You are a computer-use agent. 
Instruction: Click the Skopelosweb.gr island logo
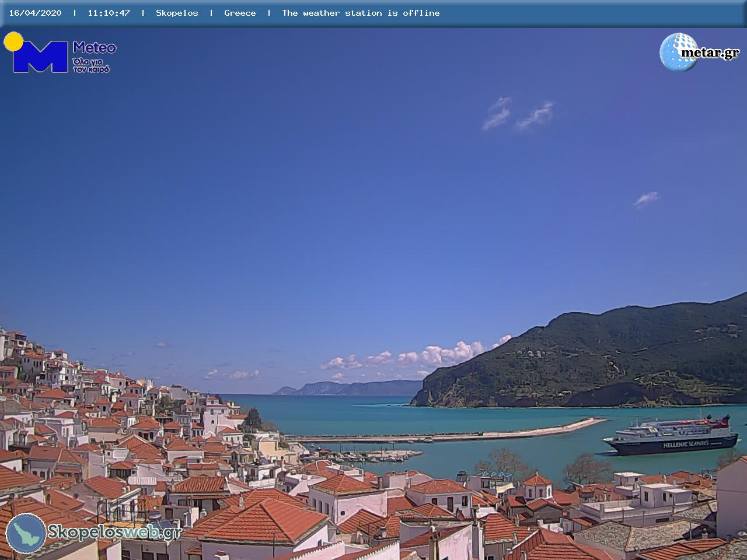click(26, 533)
